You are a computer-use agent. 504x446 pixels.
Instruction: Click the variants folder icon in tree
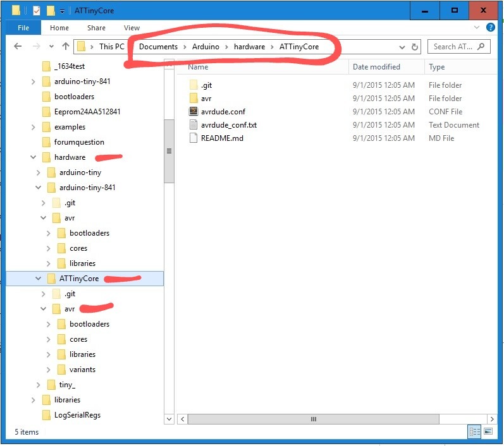[x=61, y=370]
